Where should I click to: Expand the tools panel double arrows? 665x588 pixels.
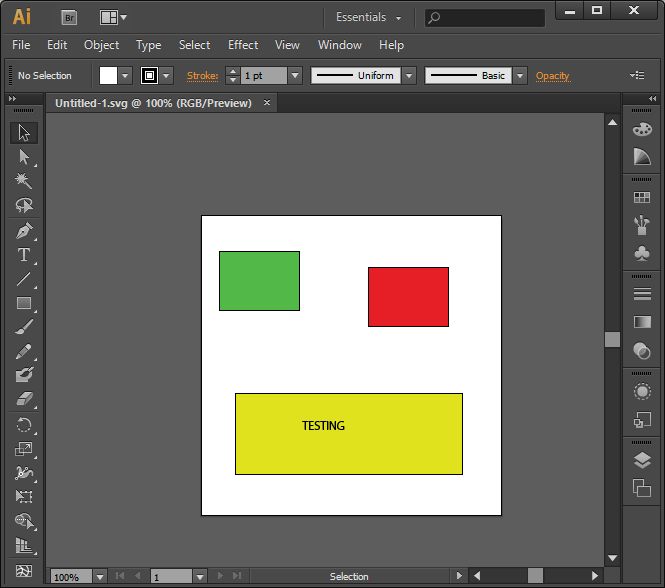coord(12,99)
